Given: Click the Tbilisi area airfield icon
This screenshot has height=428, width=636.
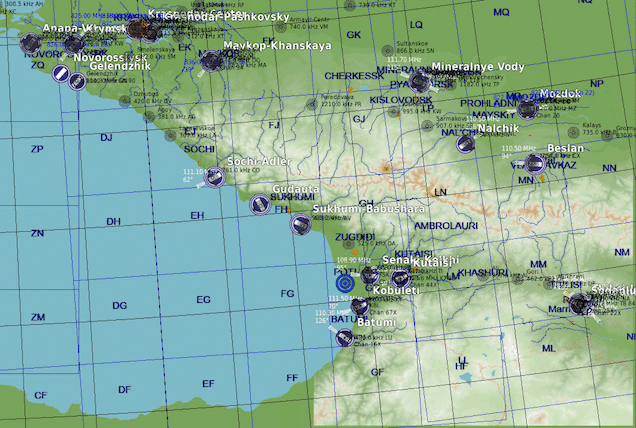Looking at the screenshot, I should 578,304.
